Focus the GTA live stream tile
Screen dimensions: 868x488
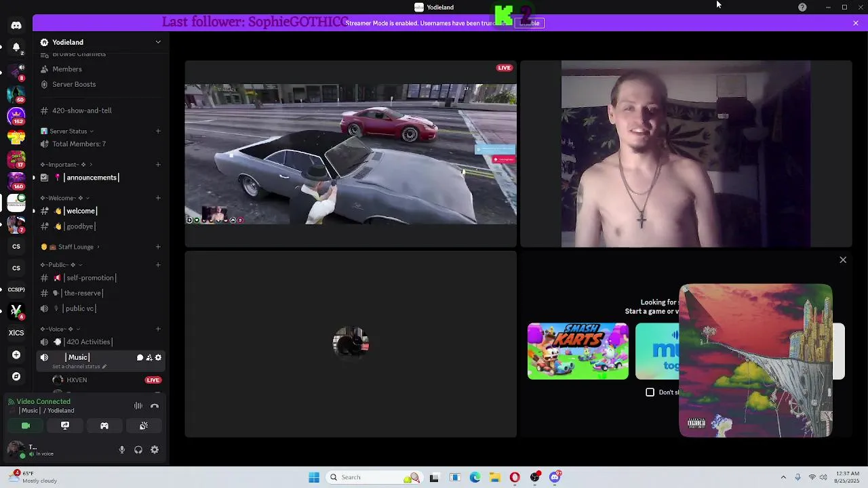point(351,154)
